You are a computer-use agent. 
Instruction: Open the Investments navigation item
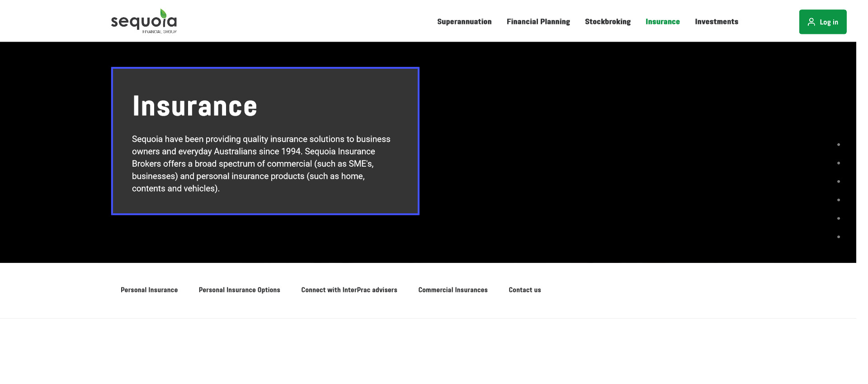(716, 22)
